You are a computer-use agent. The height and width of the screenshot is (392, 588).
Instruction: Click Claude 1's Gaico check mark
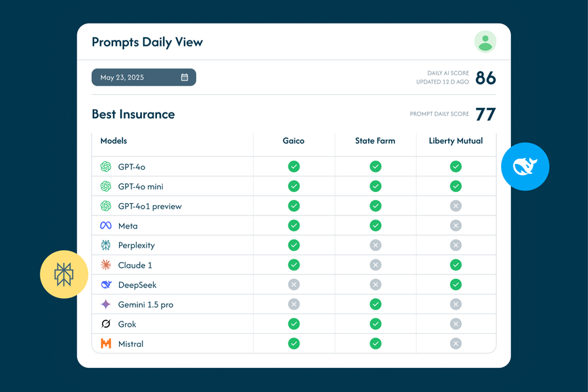tap(294, 265)
